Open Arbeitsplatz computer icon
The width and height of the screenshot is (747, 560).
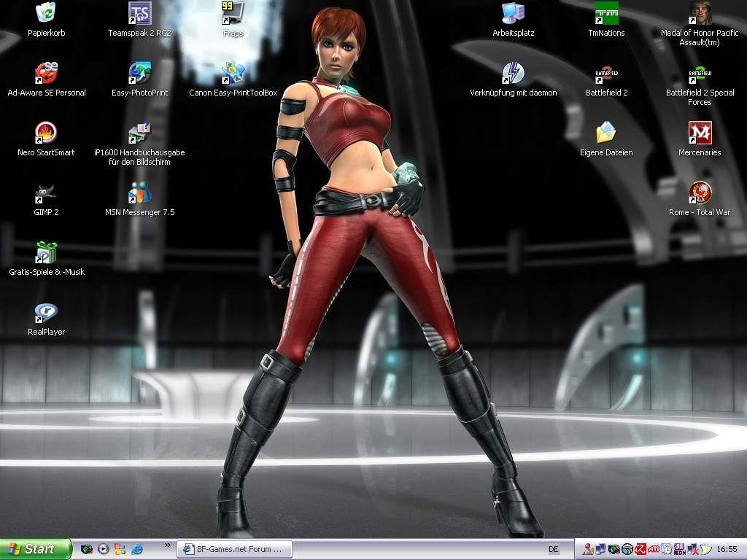(513, 19)
